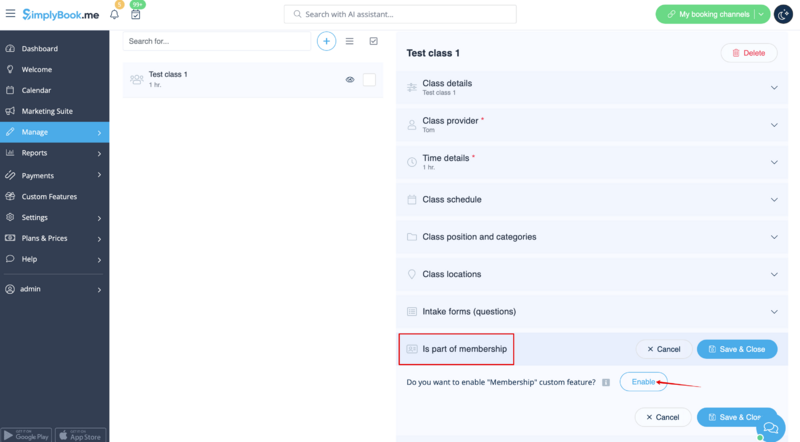Open App Store badge

tap(81, 435)
